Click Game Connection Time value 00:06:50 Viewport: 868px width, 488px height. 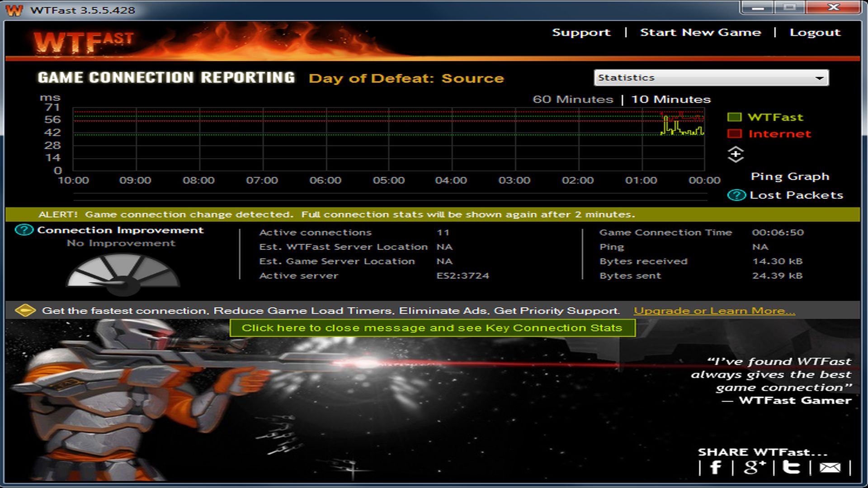pos(778,233)
